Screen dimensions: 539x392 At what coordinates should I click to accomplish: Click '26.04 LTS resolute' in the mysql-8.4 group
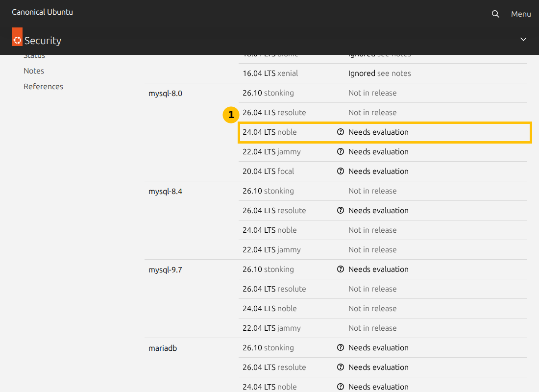[x=274, y=210]
